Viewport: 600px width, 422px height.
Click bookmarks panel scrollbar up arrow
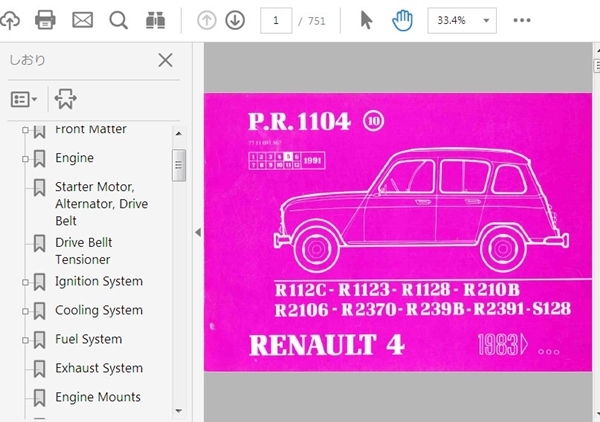178,134
